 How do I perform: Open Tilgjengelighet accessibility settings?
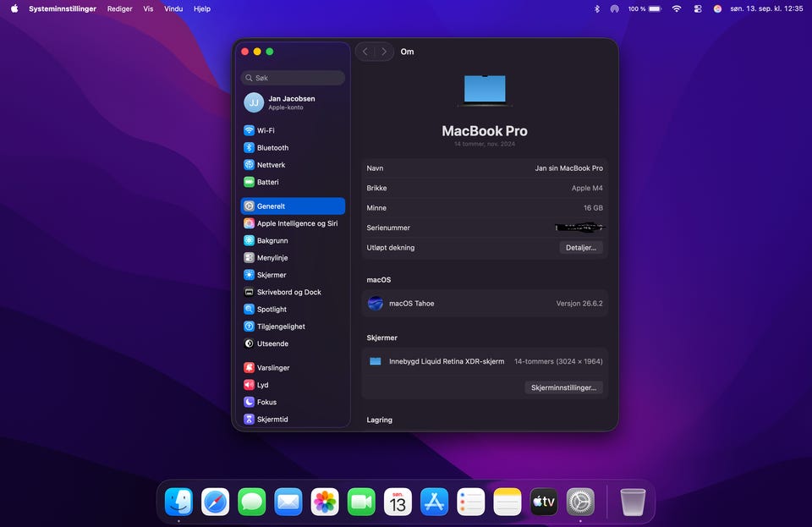(x=293, y=327)
